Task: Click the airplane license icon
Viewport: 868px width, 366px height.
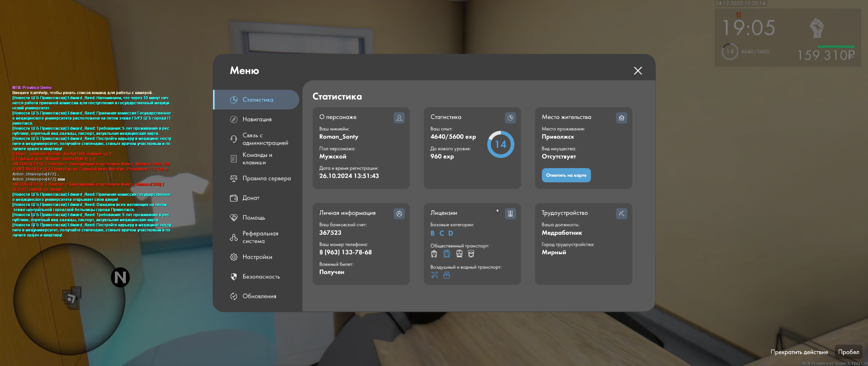Action: pos(434,275)
